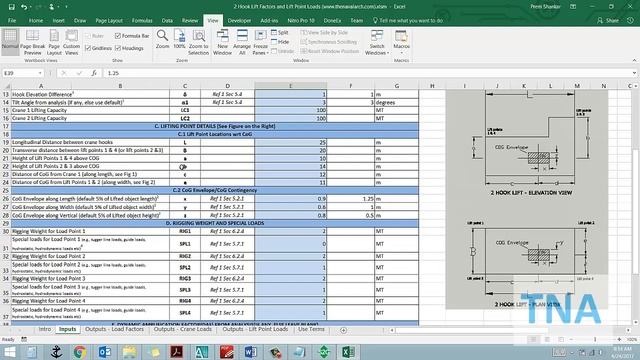Viewport: 640px width, 360px height.
Task: Open Page Break Preview view
Action: point(32,42)
